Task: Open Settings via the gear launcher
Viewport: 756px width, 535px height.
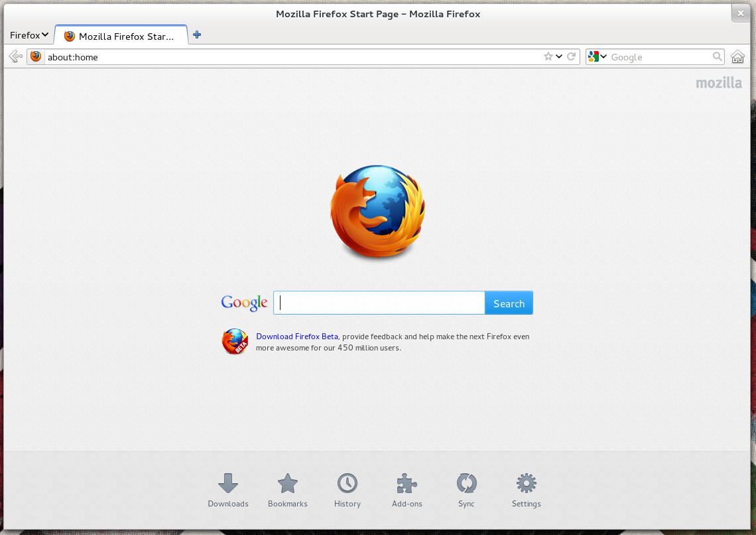Action: pyautogui.click(x=526, y=490)
